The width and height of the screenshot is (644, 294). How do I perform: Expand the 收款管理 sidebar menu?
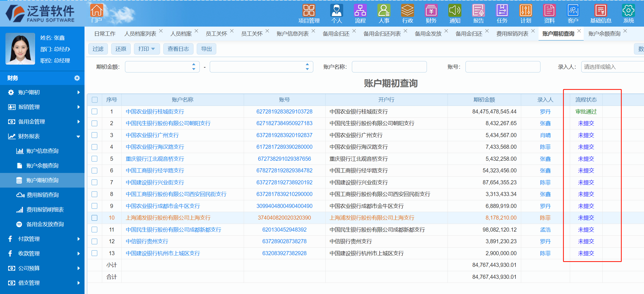point(42,254)
